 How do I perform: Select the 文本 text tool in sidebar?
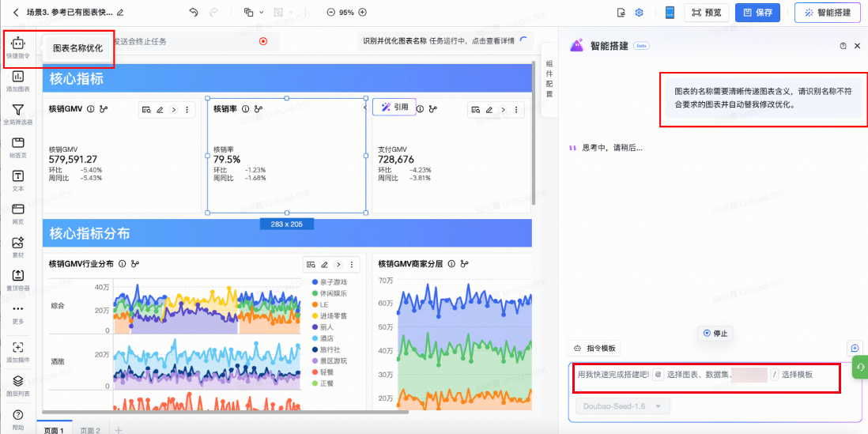click(17, 177)
